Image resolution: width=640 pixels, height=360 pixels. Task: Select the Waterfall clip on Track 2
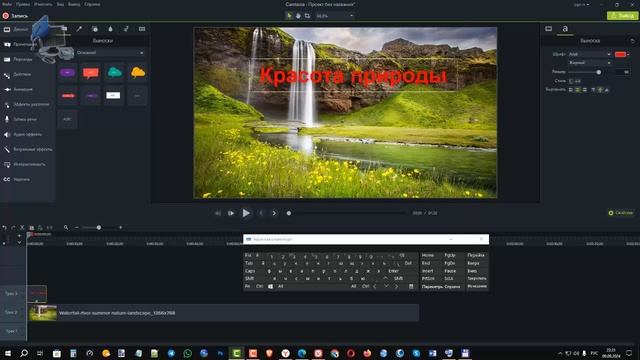point(223,313)
